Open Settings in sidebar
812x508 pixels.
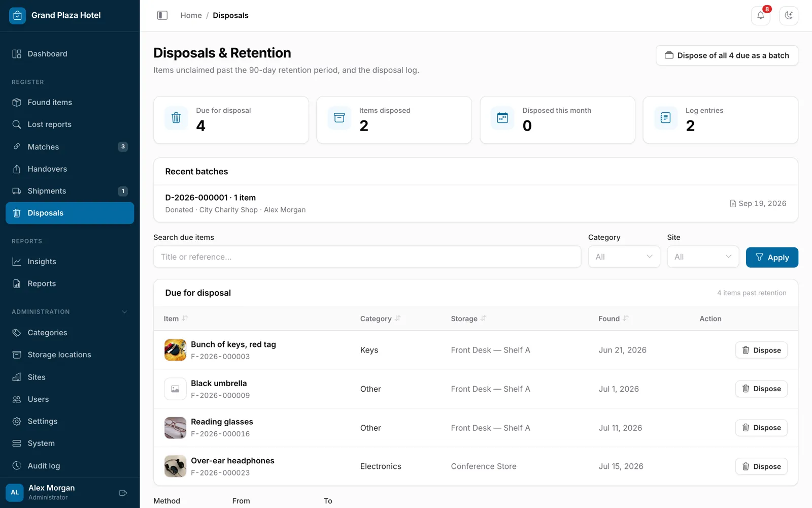pyautogui.click(x=70, y=421)
